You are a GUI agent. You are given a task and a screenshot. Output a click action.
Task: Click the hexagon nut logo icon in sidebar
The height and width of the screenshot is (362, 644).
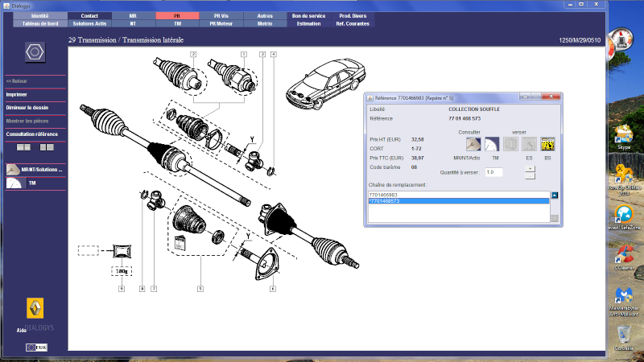point(35,52)
